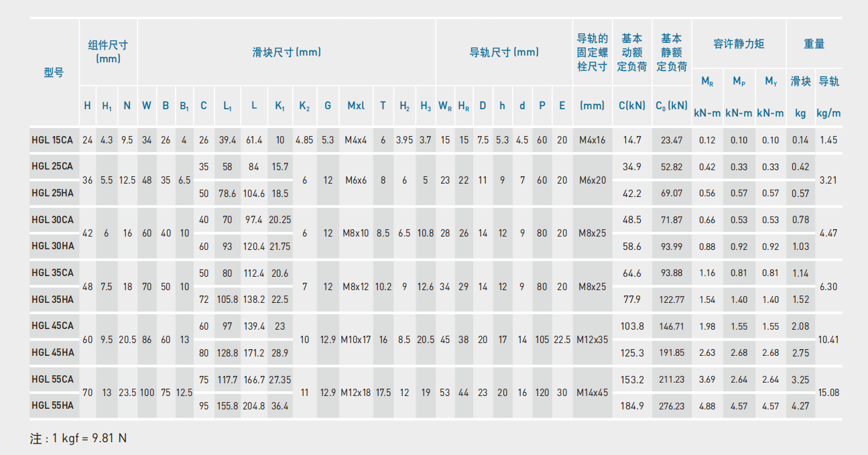Select the HGL 25HA model cell

coord(52,193)
